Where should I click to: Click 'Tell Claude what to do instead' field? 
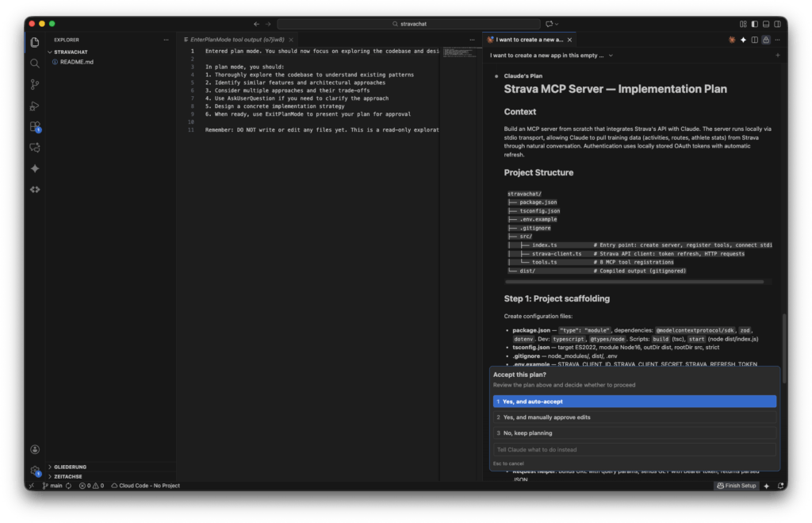point(634,449)
